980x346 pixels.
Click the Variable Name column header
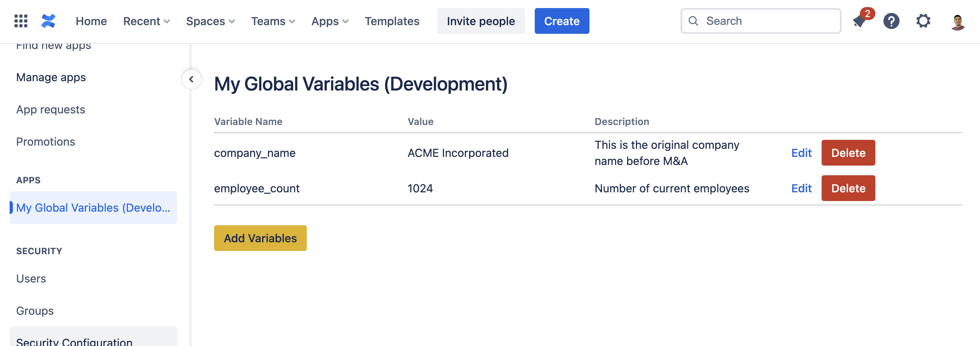click(x=248, y=121)
